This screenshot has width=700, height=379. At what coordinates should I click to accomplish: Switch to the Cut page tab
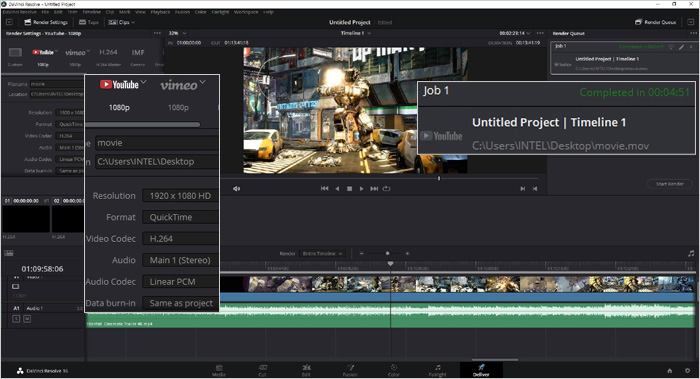click(x=262, y=370)
